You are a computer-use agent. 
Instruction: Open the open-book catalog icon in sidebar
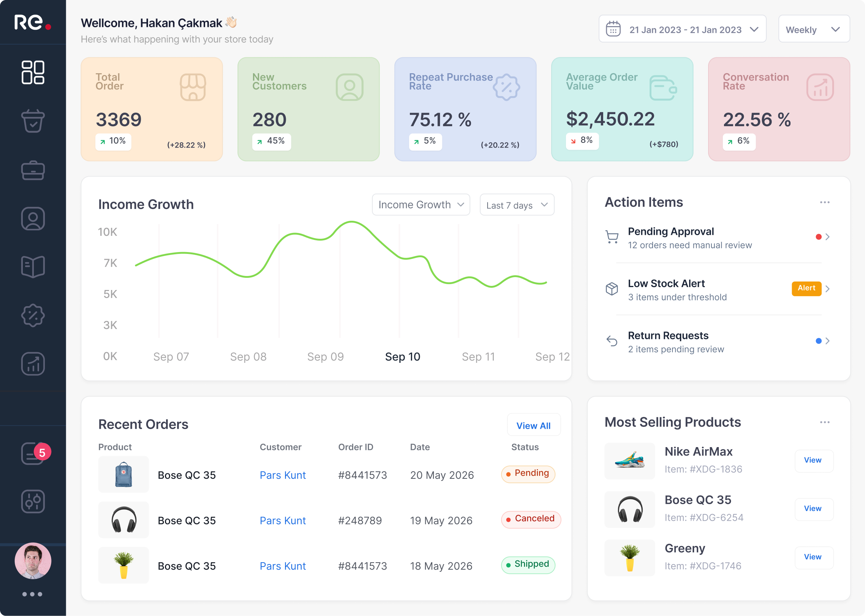pyautogui.click(x=33, y=267)
